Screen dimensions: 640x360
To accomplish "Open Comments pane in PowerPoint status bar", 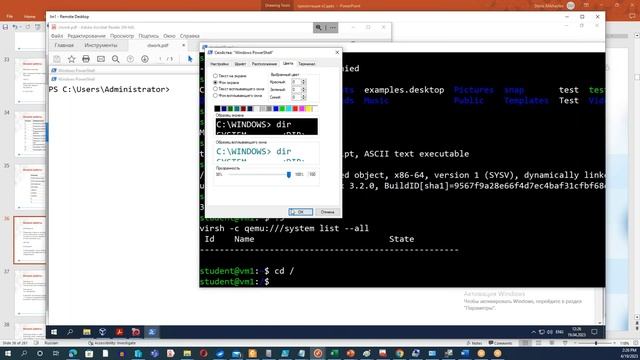I will click(x=500, y=343).
